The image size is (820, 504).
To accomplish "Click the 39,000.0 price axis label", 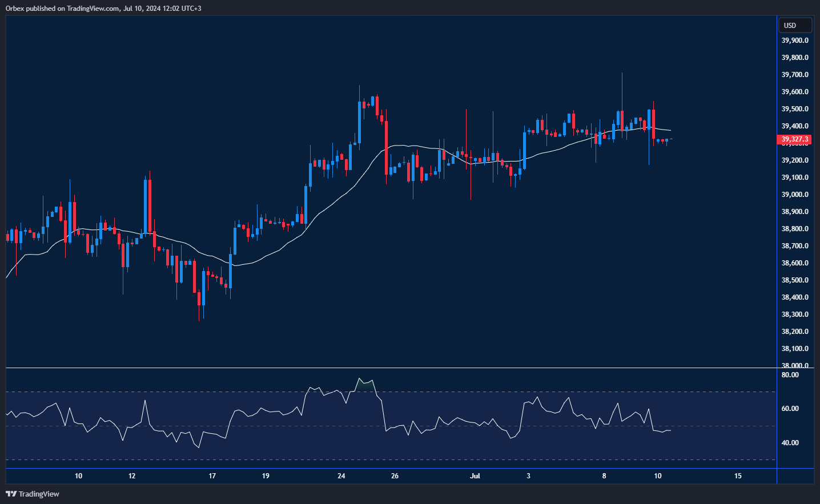I will 794,195.
